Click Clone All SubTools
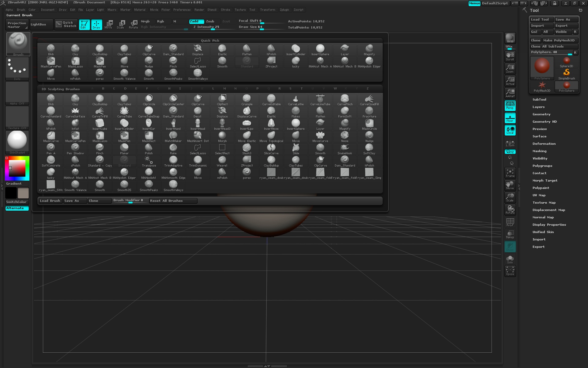This screenshot has height=368, width=588. click(554, 47)
